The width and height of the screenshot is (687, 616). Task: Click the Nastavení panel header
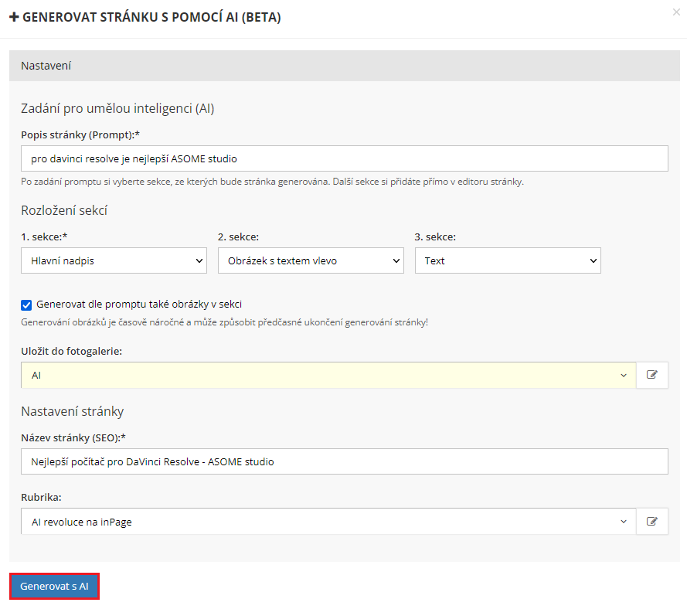coord(345,66)
